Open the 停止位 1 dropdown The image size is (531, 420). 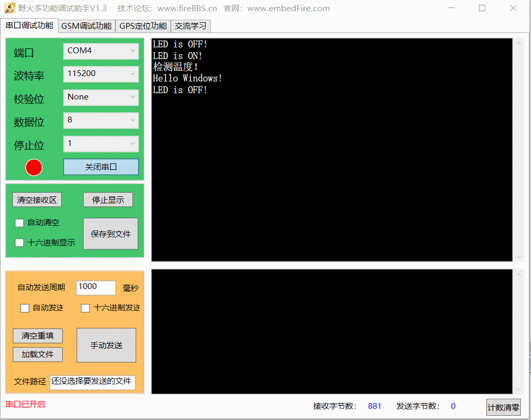point(101,144)
